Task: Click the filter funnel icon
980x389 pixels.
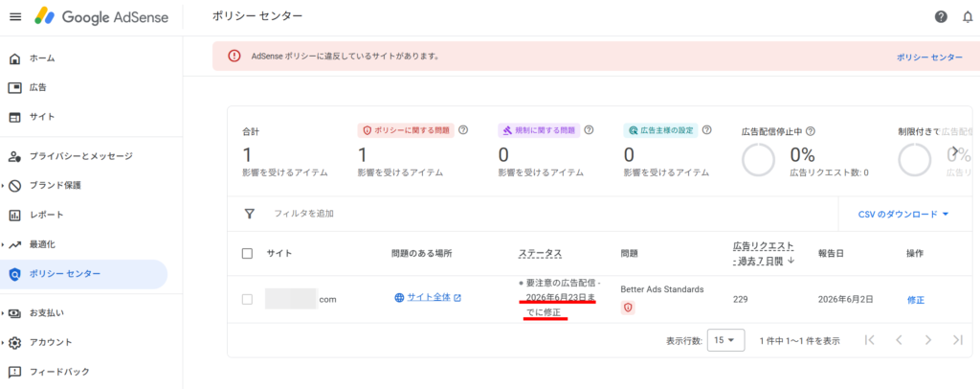Action: pos(250,214)
